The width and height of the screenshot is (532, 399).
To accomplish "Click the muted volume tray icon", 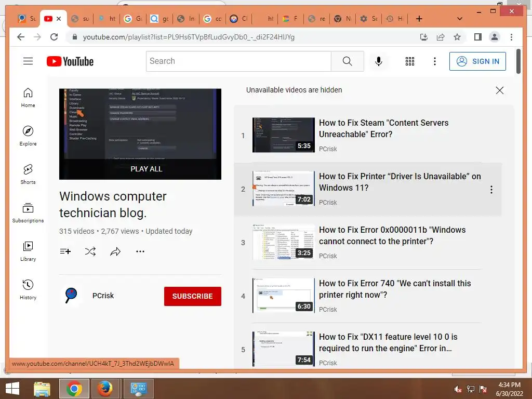I will [x=458, y=389].
